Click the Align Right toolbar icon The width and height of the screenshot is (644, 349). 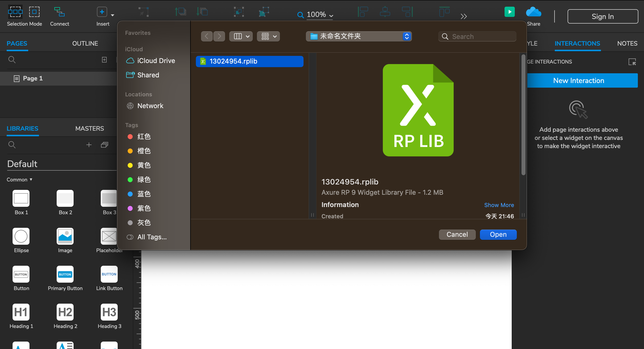[x=407, y=12]
